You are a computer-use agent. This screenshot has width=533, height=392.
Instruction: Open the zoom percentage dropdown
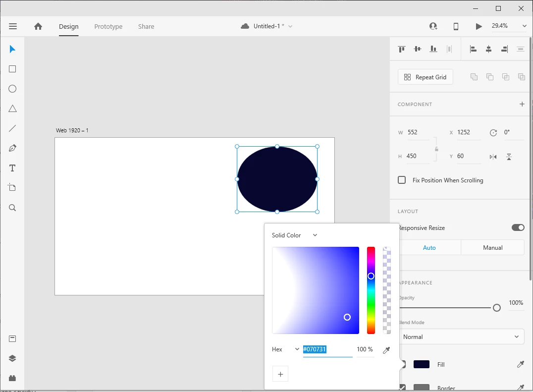(524, 26)
